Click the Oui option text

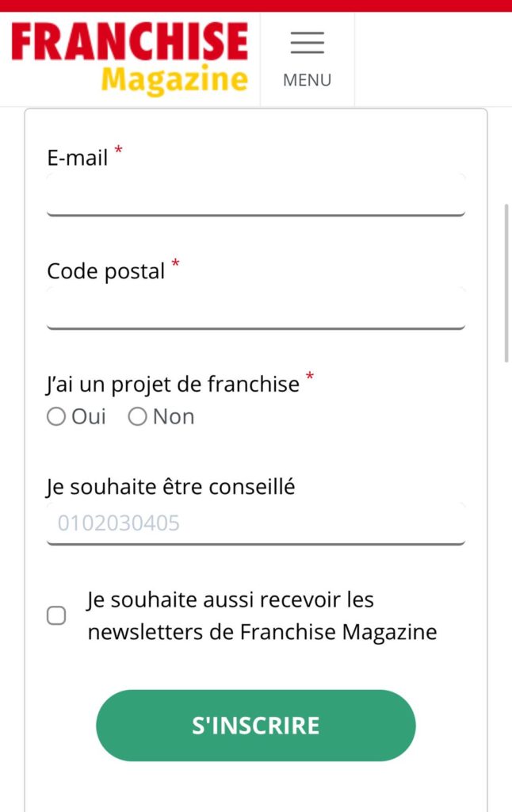89,417
